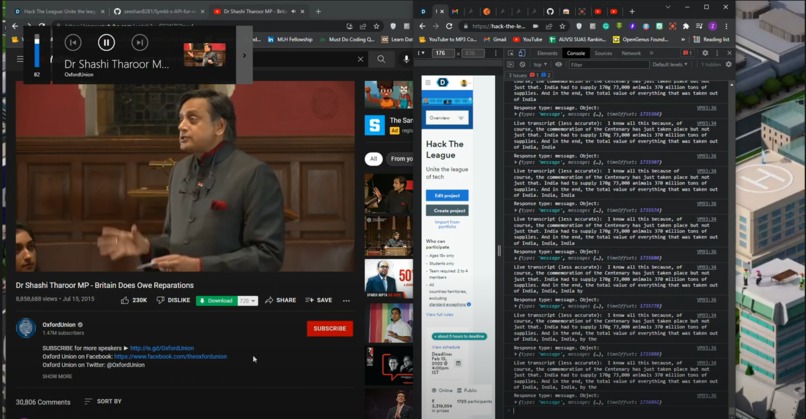Click the Create project button
806x419 pixels.
pos(447,210)
